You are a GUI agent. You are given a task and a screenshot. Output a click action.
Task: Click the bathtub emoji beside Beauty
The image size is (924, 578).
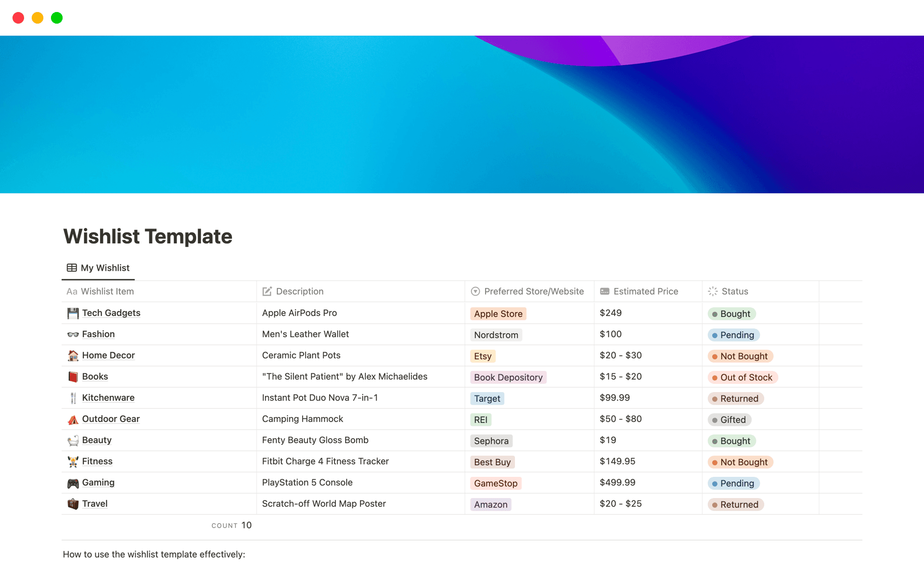[x=72, y=440]
